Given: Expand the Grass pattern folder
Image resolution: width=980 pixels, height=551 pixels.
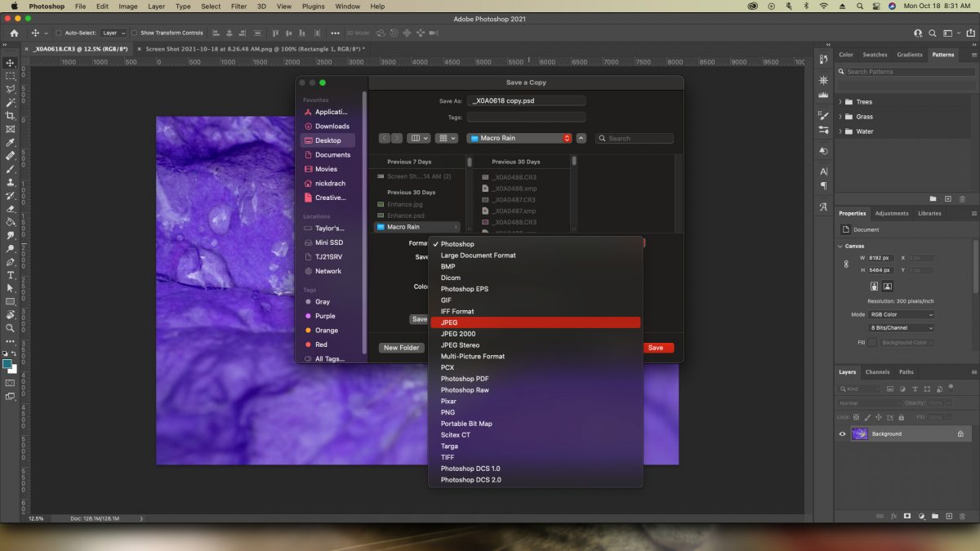Looking at the screenshot, I should (840, 117).
